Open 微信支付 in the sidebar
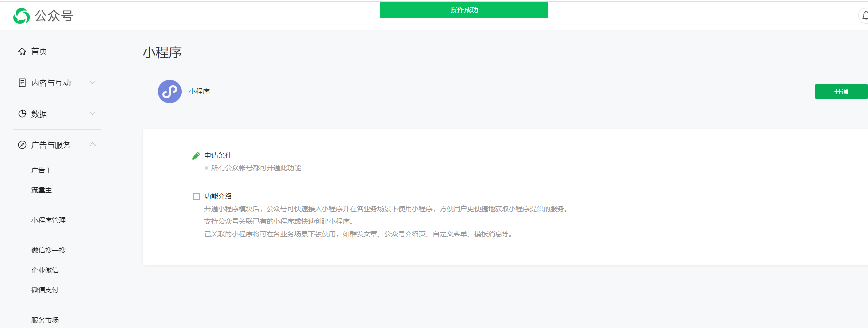Viewport: 868px width, 328px height. click(x=45, y=290)
